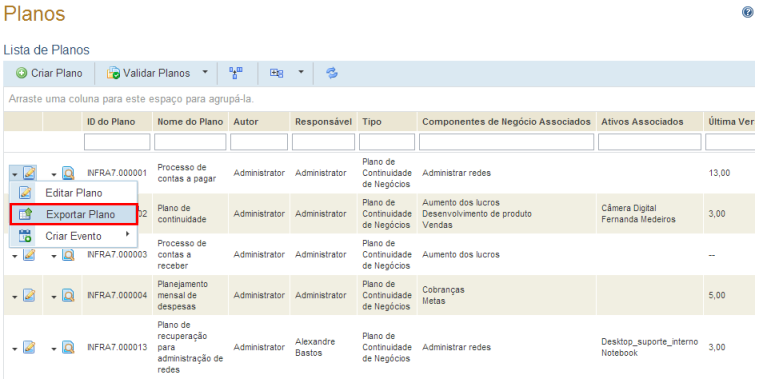Focus the Responsável filter field
Image resolution: width=759 pixels, height=379 pixels.
tap(323, 142)
